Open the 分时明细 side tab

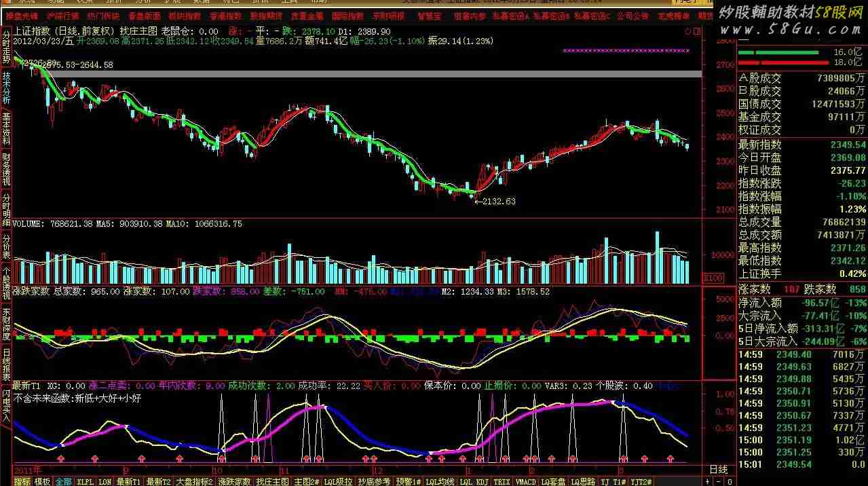click(6, 210)
